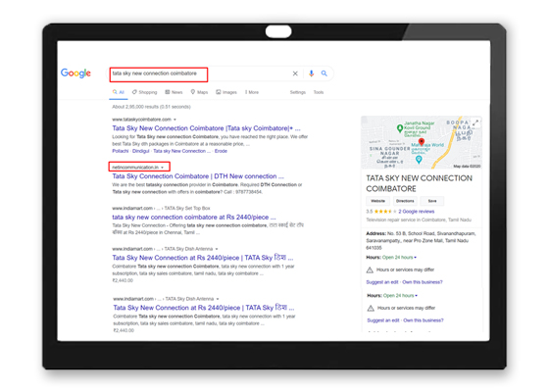This screenshot has width=549, height=392.
Task: Open dropdown beside first TATA Sky Dish Antenna breadcrumb
Action: [x=217, y=249]
